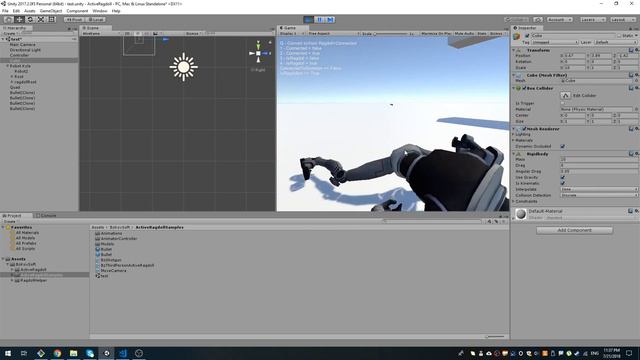Open the GameObject menu
Viewport: 640px width, 360px height.
pyautogui.click(x=51, y=11)
